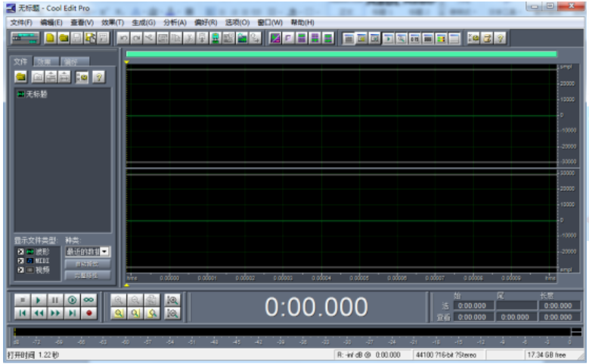The width and height of the screenshot is (589, 364).
Task: Open the 效果(T) effects menu
Action: click(112, 23)
